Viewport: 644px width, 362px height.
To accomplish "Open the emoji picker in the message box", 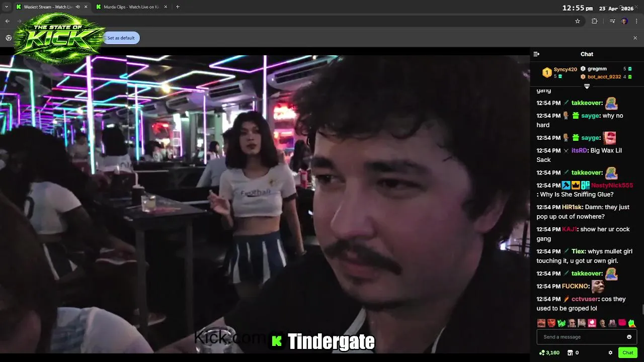I will tap(629, 337).
